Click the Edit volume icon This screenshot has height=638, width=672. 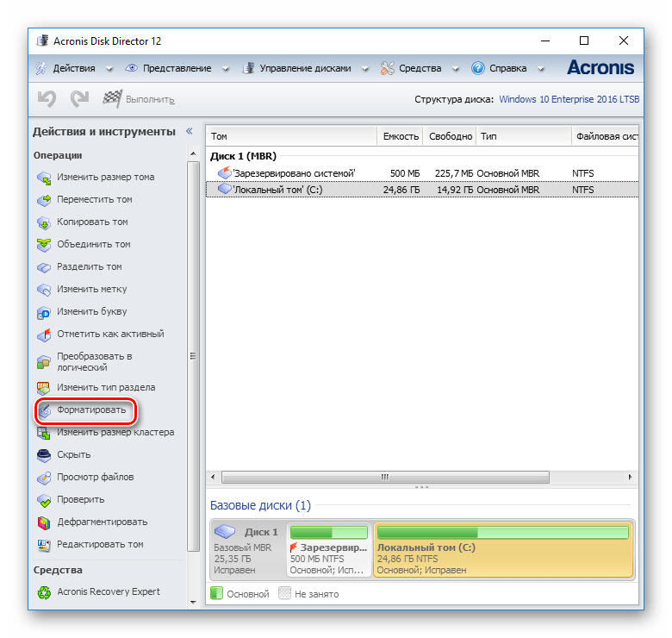tap(44, 545)
